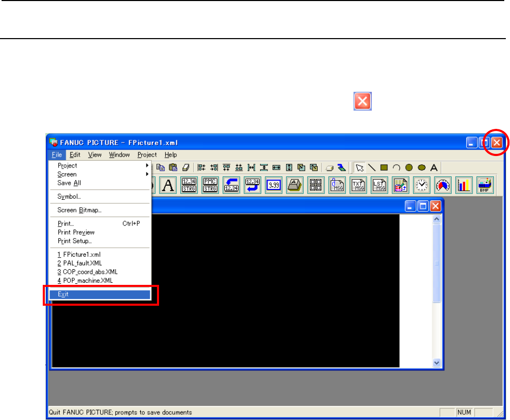Click the four-squares button grid control icon
Viewport: 510px width, 420px height.
coord(316,185)
